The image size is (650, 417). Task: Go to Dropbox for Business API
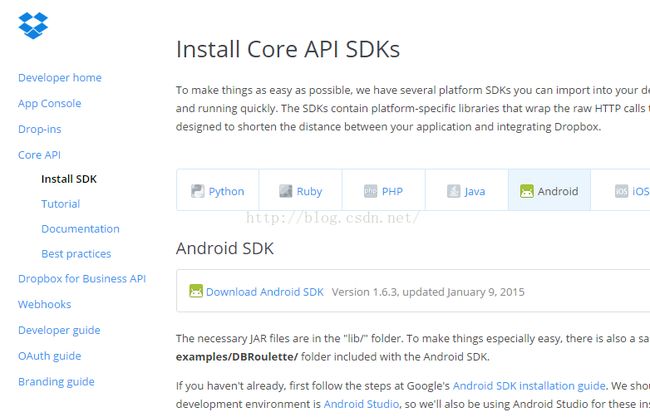pos(82,279)
